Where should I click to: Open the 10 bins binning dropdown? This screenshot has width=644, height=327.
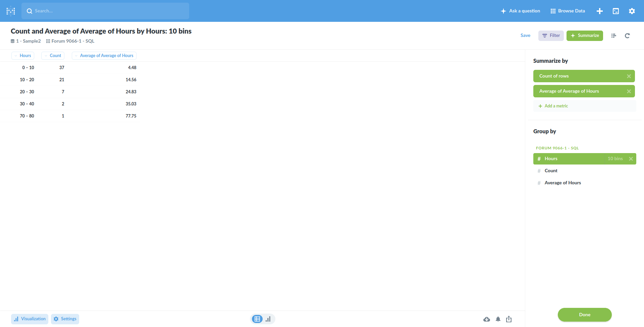(615, 159)
